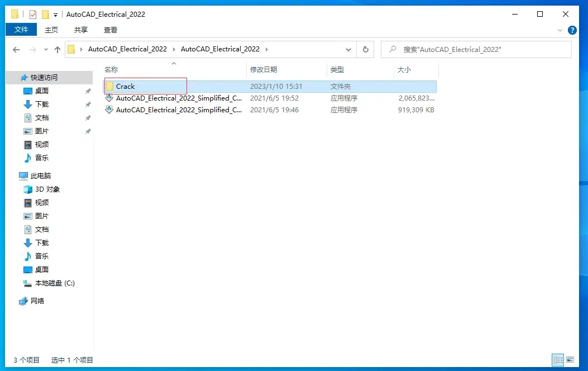The width and height of the screenshot is (588, 371).
Task: Select the 2,065,823 KB installer file
Action: (270, 98)
